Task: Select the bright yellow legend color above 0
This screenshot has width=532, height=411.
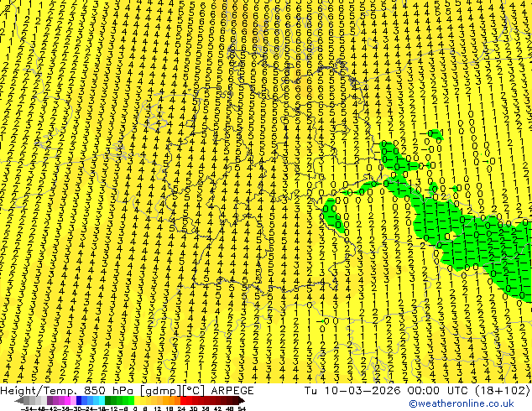Action: click(137, 400)
